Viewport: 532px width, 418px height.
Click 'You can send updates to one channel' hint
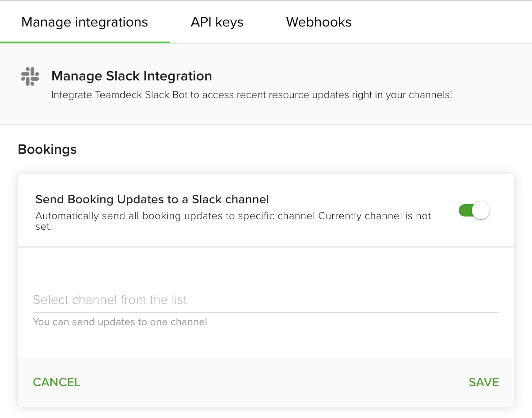(120, 322)
